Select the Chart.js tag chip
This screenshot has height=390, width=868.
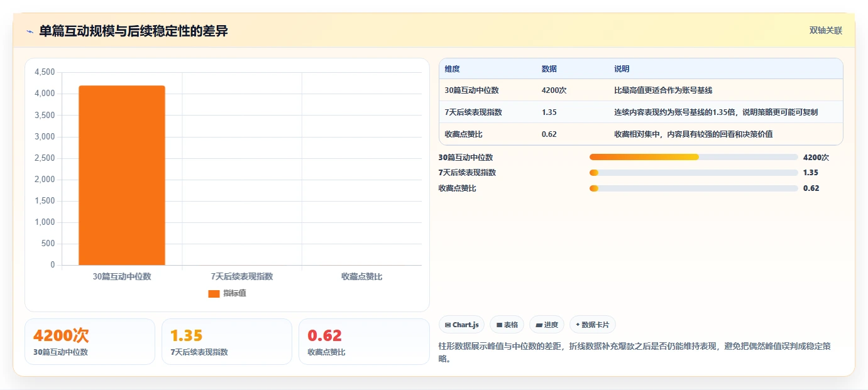(461, 325)
